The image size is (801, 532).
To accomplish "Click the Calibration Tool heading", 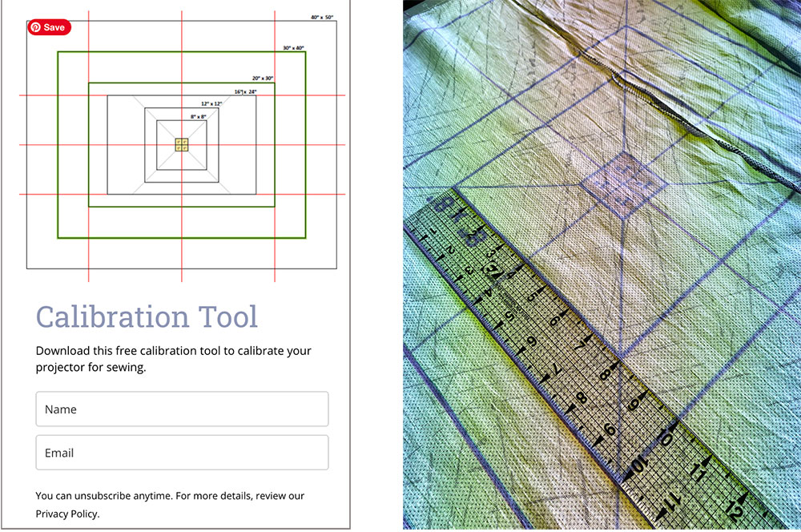I will click(147, 316).
